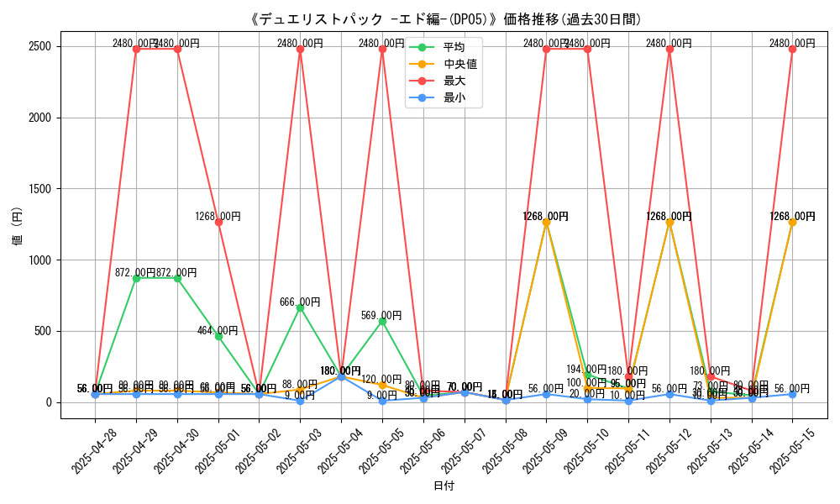The height and width of the screenshot is (504, 840).
Task: Click the 2025-05-11 date label
Action: 627,452
